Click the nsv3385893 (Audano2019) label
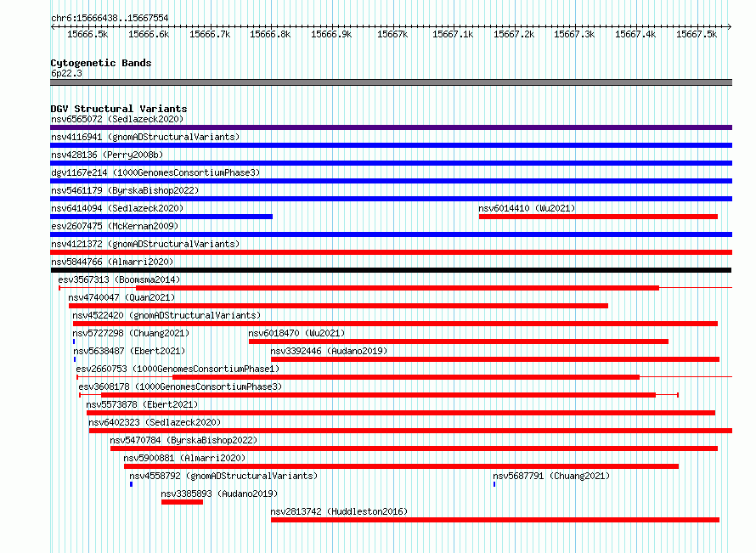 pyautogui.click(x=219, y=494)
